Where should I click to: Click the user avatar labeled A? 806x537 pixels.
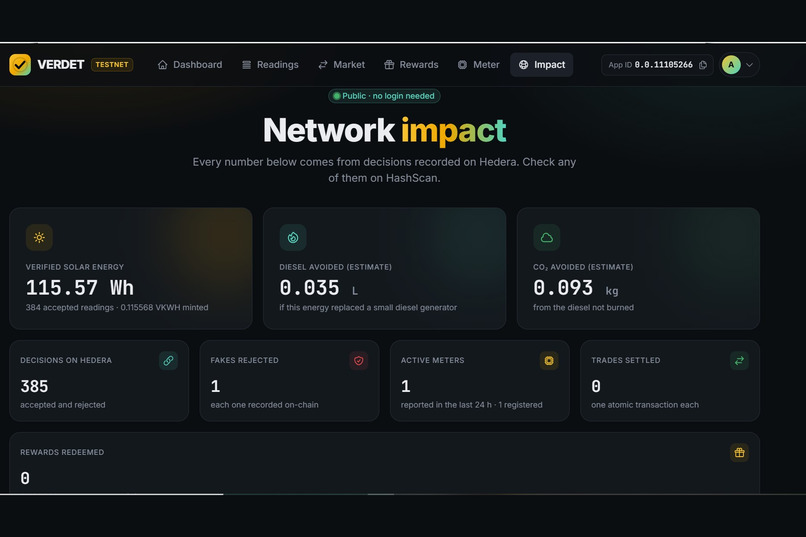(x=731, y=65)
